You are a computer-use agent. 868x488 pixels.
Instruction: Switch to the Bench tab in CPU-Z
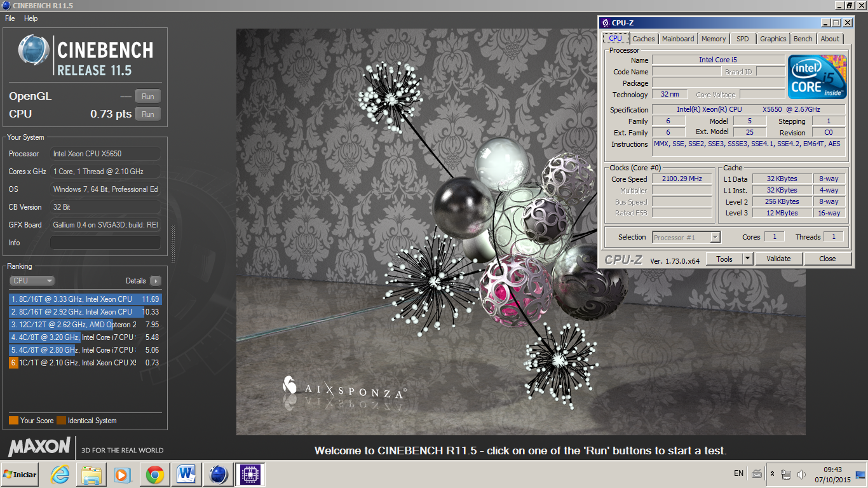coord(803,39)
